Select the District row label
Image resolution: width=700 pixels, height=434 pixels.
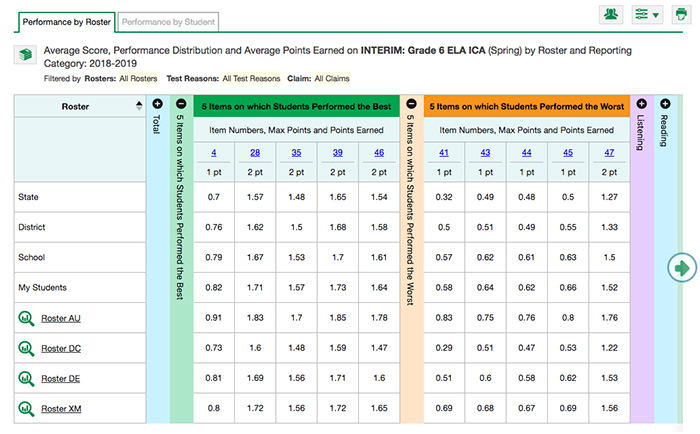coord(32,227)
